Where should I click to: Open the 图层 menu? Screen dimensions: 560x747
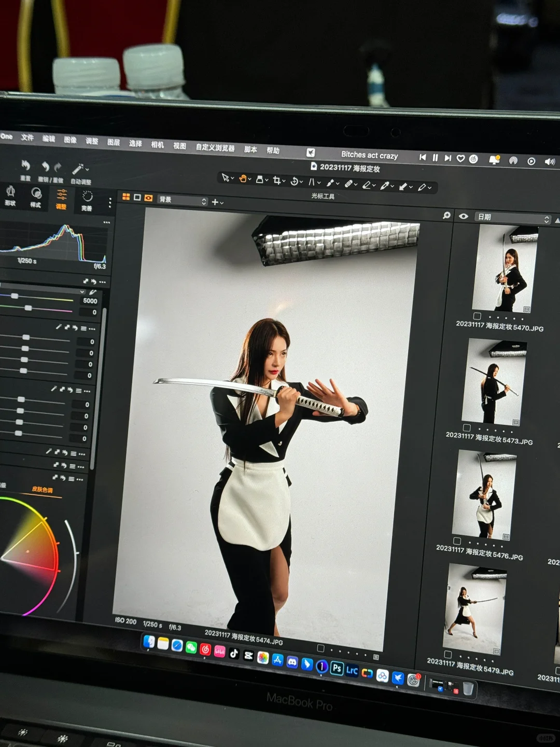pyautogui.click(x=114, y=142)
